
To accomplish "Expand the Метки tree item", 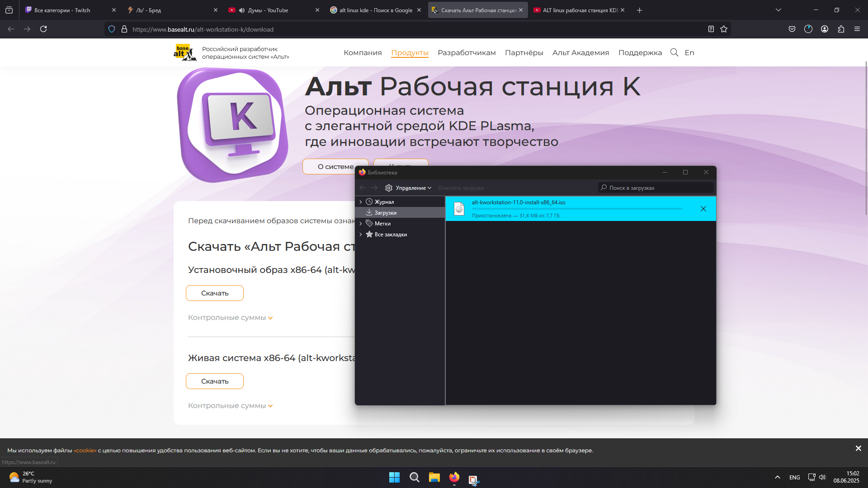I will click(x=361, y=224).
